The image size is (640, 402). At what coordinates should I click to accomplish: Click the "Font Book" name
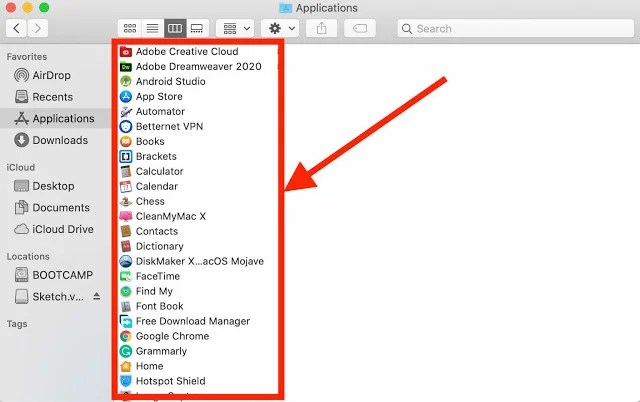point(160,306)
